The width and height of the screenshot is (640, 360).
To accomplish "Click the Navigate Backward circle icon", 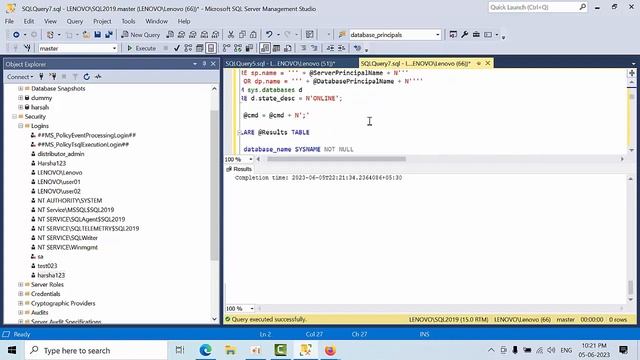I will click(16, 35).
